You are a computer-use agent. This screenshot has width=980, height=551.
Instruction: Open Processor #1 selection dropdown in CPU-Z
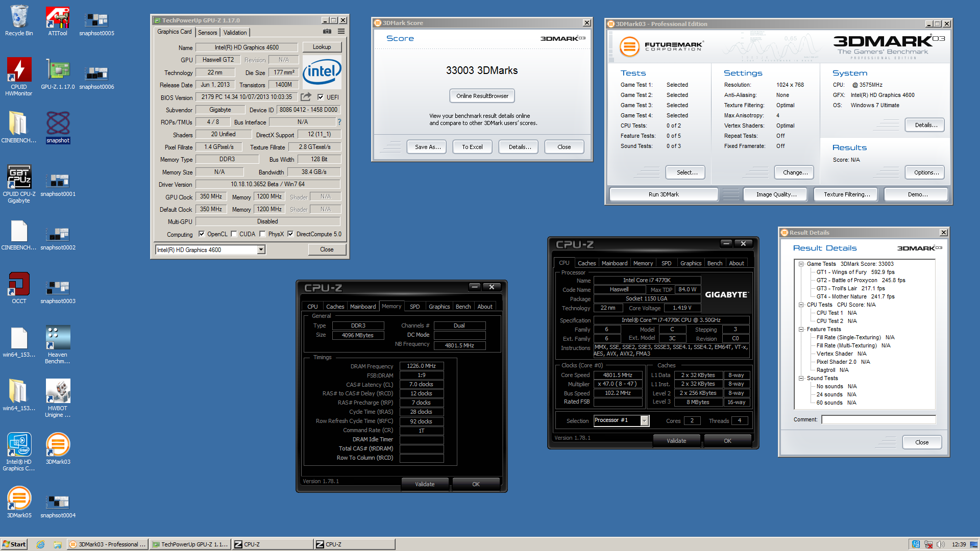(644, 420)
